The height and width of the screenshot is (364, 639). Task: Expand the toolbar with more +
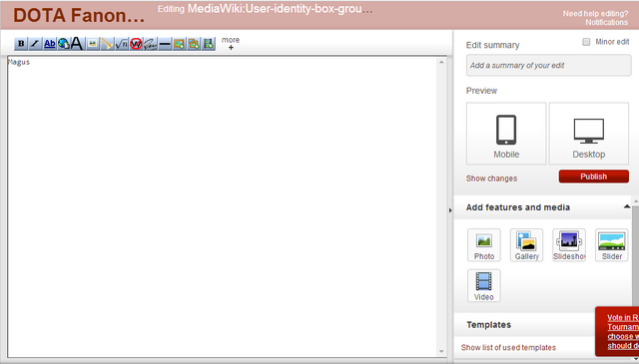pyautogui.click(x=231, y=43)
